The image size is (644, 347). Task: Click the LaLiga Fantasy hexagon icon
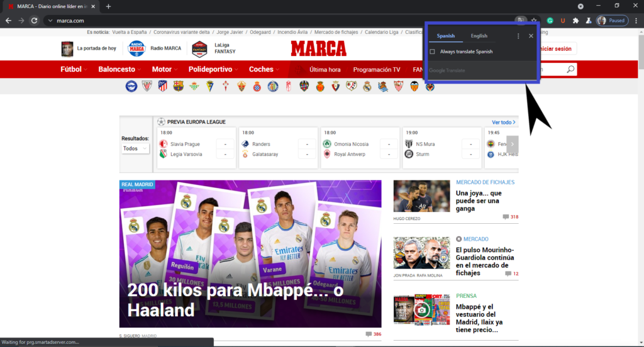click(x=199, y=49)
